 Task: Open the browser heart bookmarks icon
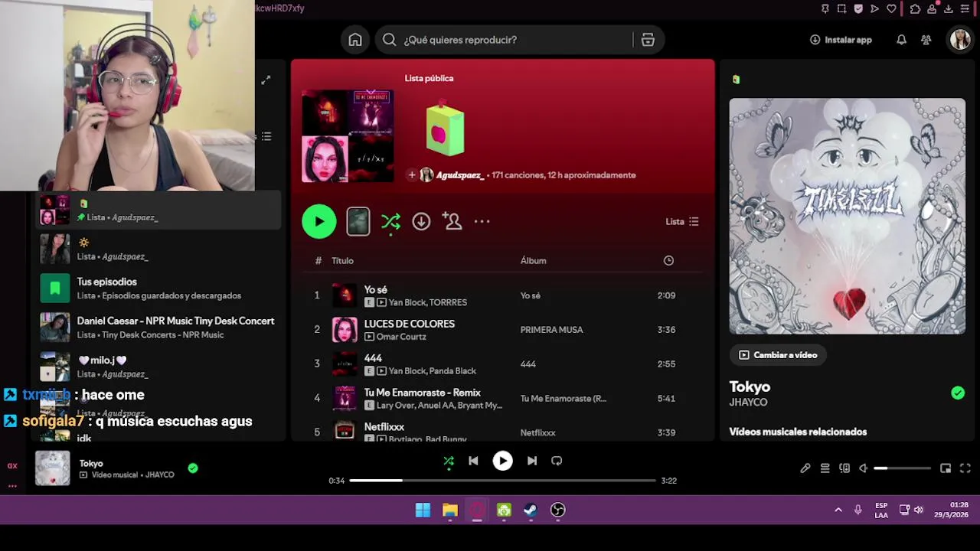(x=891, y=8)
